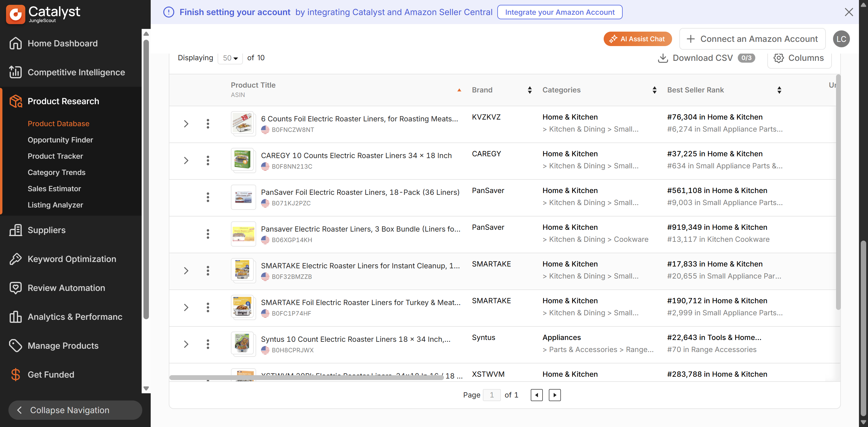The image size is (868, 427).
Task: Open options menu for CAREGY product
Action: click(x=208, y=161)
